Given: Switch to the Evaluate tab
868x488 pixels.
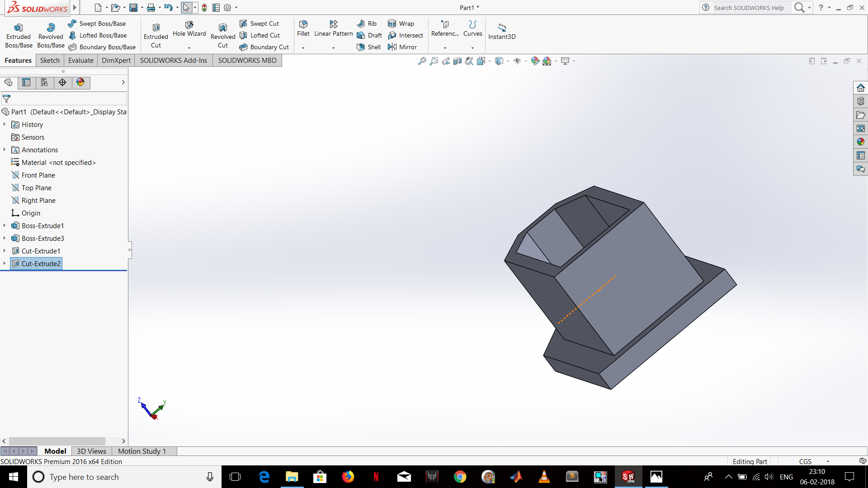Looking at the screenshot, I should 81,61.
